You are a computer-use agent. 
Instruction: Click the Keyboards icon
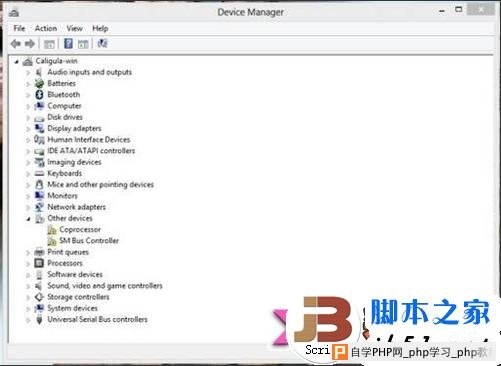click(x=39, y=174)
